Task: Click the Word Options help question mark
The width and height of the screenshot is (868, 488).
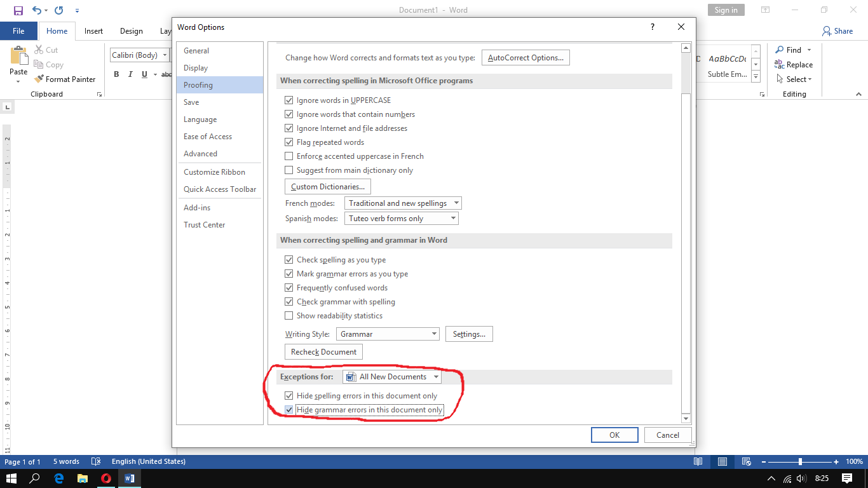Action: tap(653, 27)
